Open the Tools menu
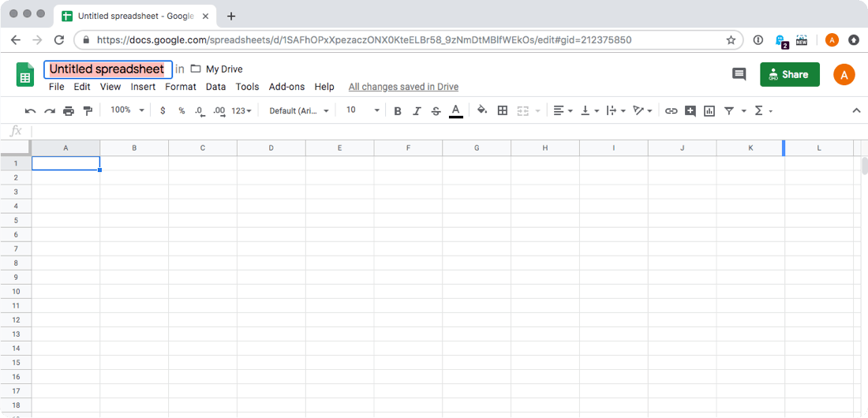The height and width of the screenshot is (418, 868). pos(247,87)
